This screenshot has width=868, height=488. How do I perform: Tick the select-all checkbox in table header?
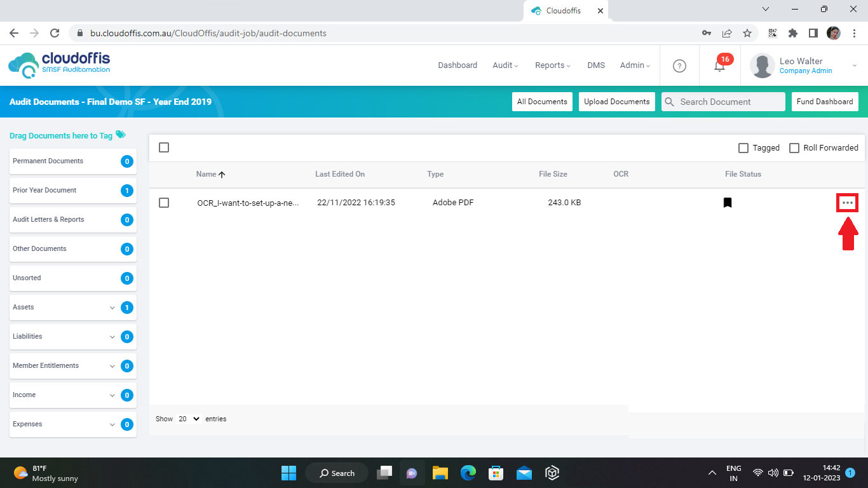pos(164,147)
